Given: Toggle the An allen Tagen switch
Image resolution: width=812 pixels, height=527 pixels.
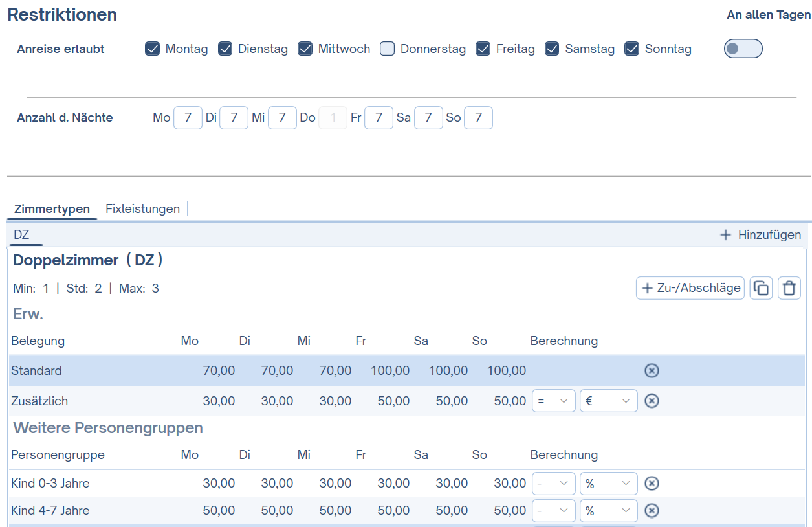Looking at the screenshot, I should click(x=743, y=49).
